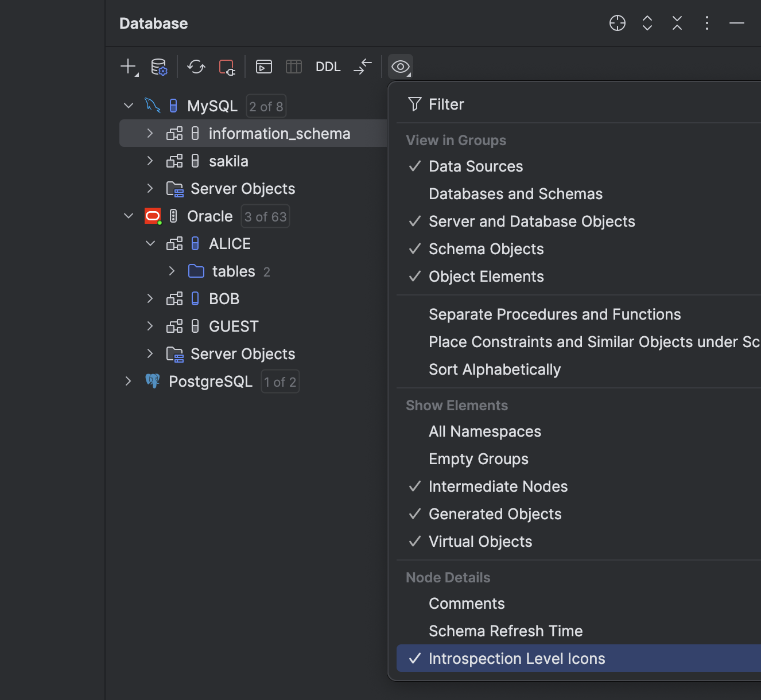Select the new data source plus icon
Image resolution: width=761 pixels, height=700 pixels.
click(127, 65)
